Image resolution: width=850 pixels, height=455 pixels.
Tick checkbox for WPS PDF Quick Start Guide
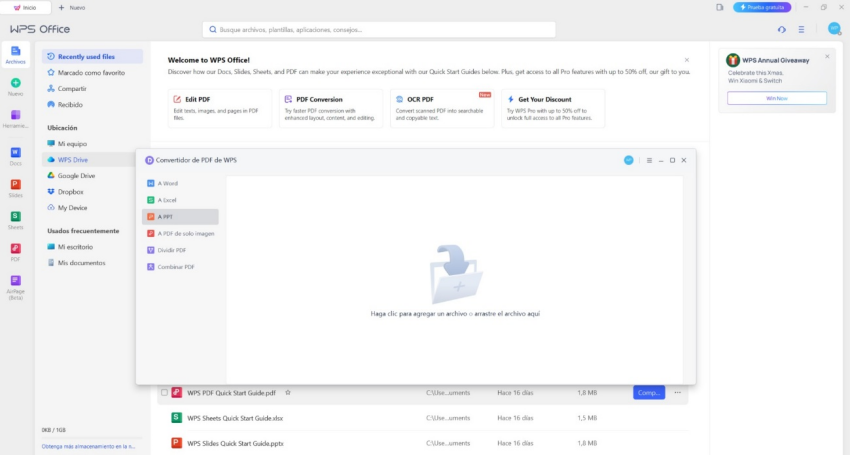tap(164, 393)
